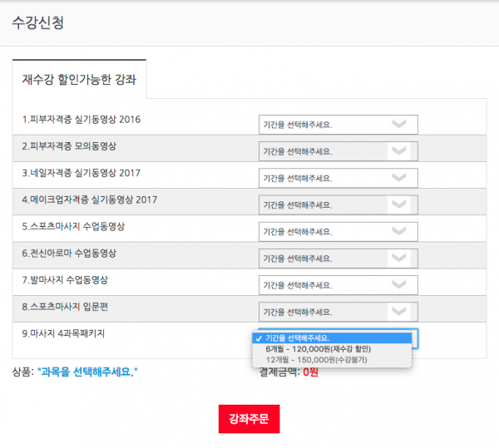Open period dropdown for 발마사지 수업동영상

338,285
